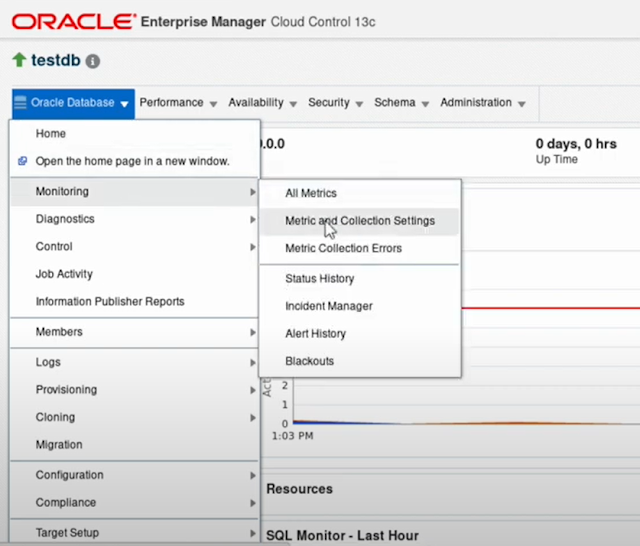Open the Oracle Database menu

click(x=73, y=104)
